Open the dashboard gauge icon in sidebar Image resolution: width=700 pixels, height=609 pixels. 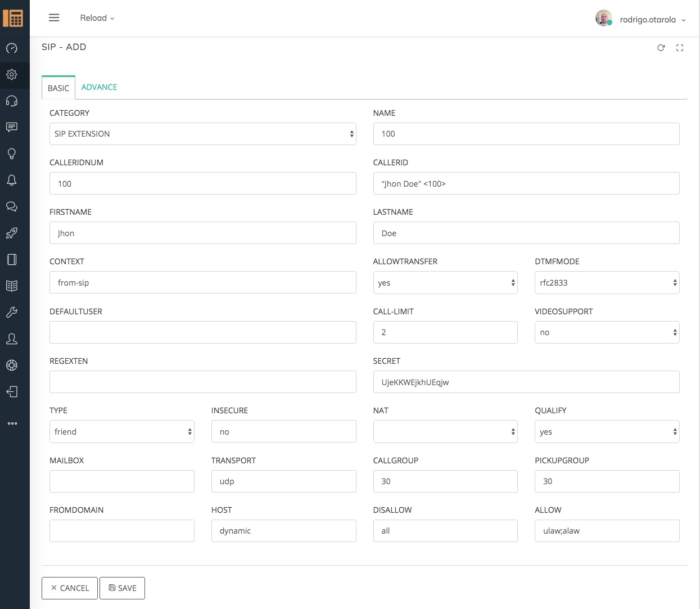(x=12, y=48)
